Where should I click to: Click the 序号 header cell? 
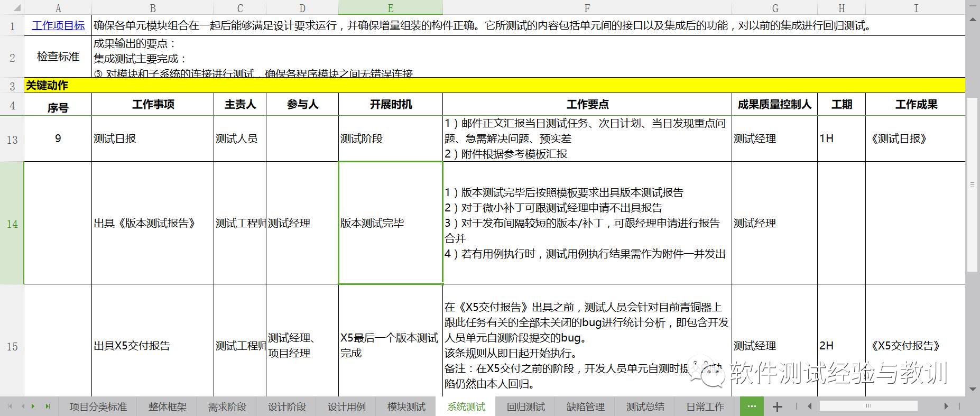coord(58,105)
